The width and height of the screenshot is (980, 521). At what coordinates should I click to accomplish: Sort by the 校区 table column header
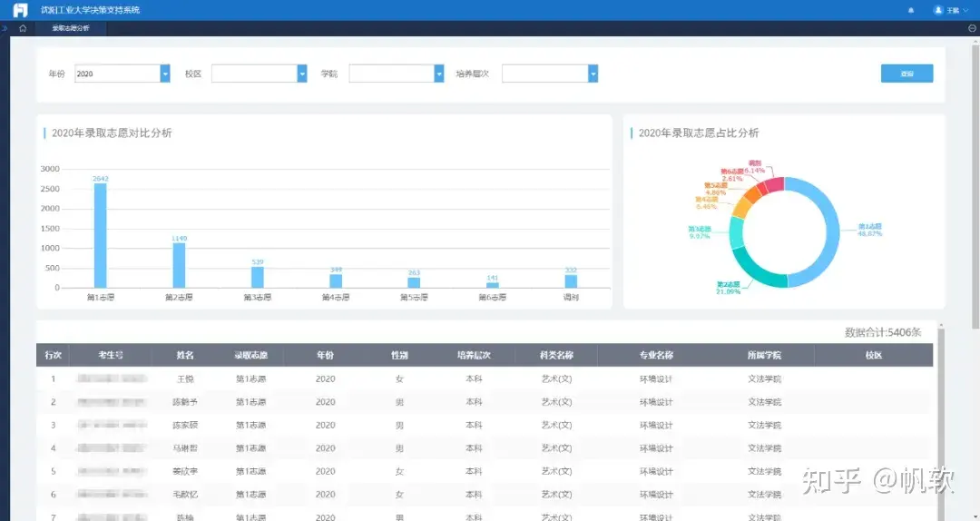874,355
